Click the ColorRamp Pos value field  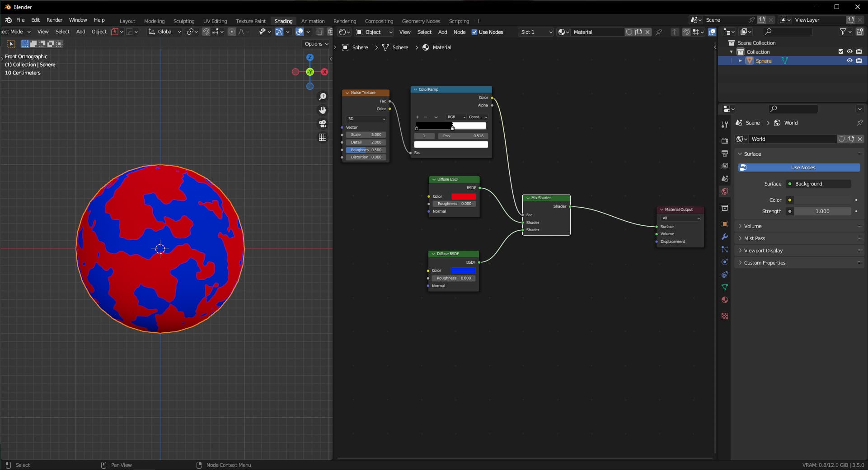463,136
